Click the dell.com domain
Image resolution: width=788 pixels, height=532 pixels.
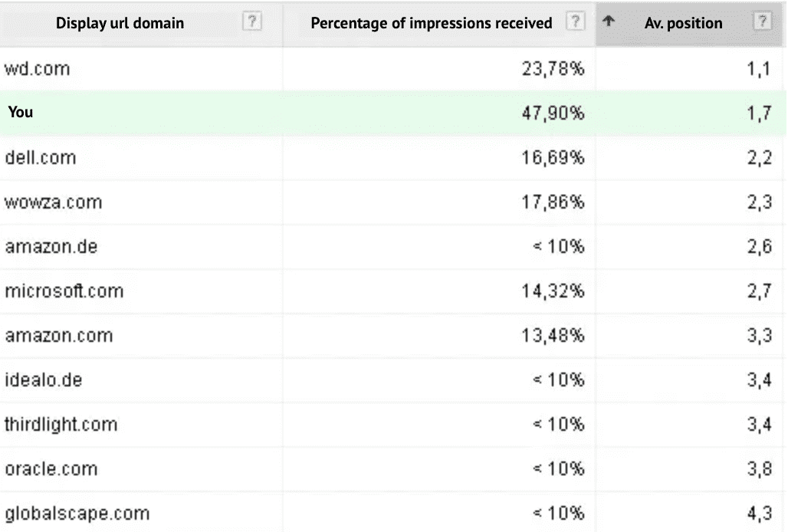(40, 158)
